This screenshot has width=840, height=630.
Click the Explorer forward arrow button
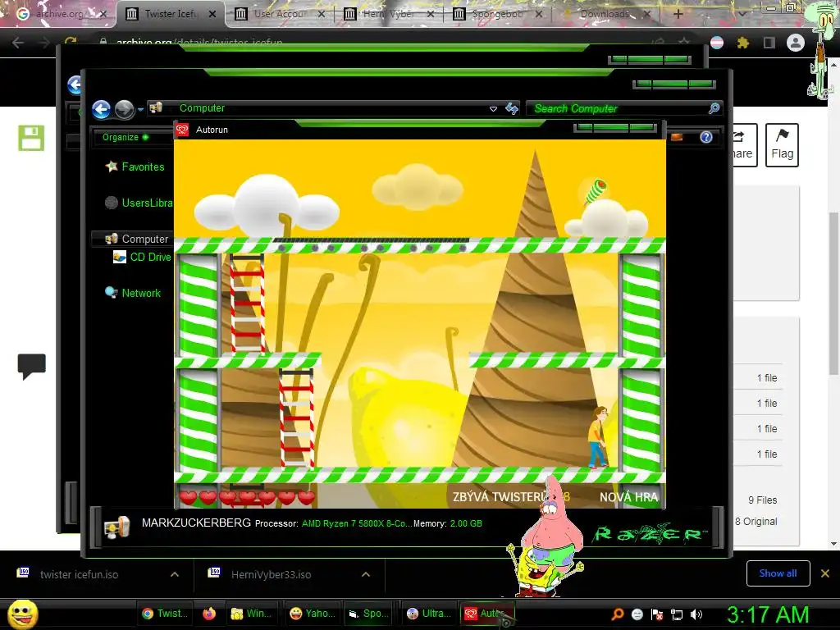coord(125,109)
